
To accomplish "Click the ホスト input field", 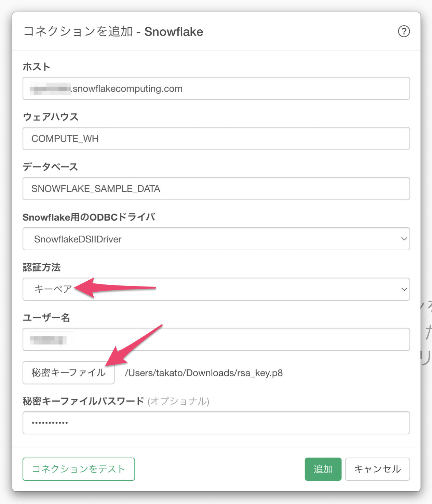I will [216, 88].
